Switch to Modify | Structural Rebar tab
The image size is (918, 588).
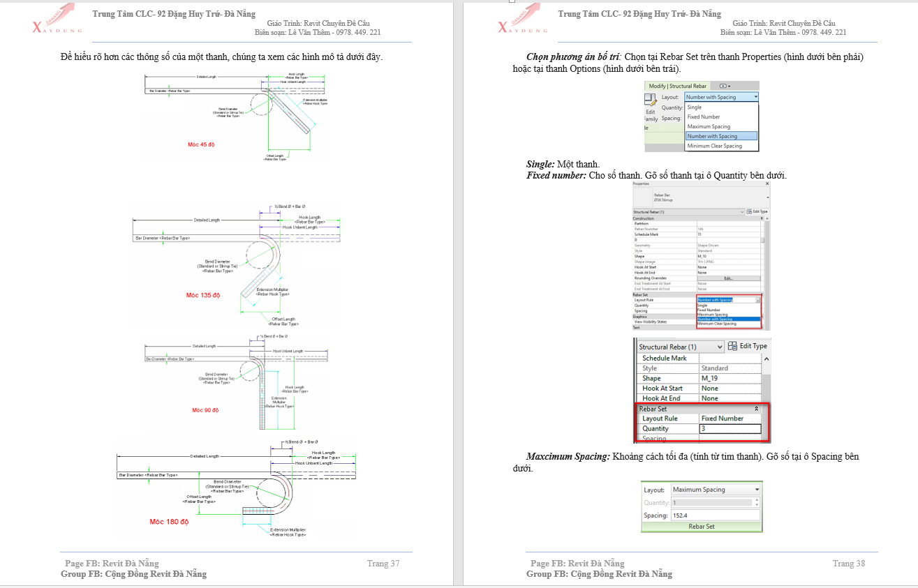pyautogui.click(x=676, y=86)
